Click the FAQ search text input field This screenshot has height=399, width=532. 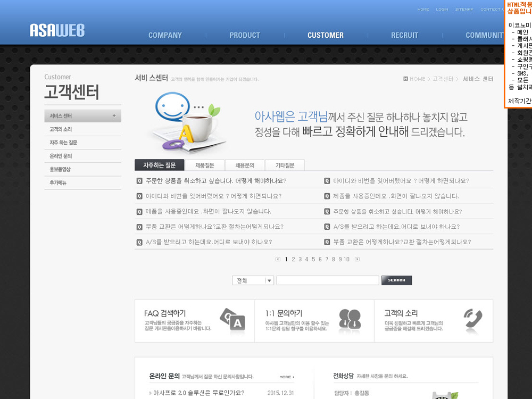328,280
